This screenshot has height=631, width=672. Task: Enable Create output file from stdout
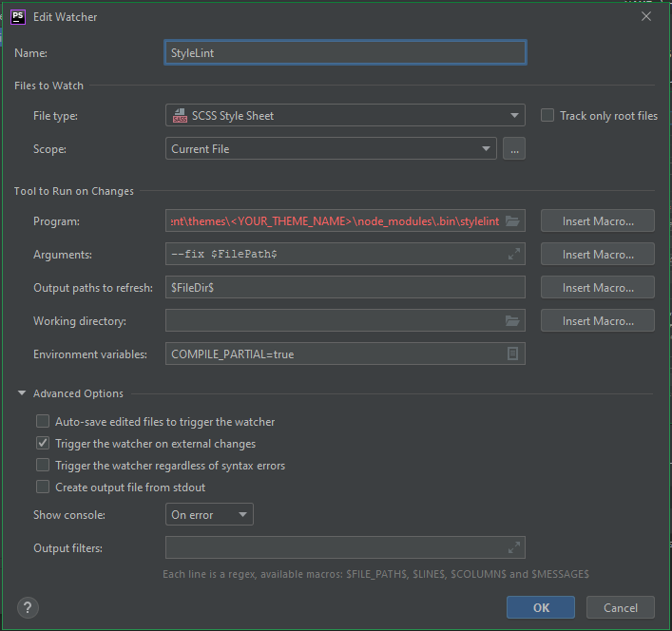click(43, 487)
